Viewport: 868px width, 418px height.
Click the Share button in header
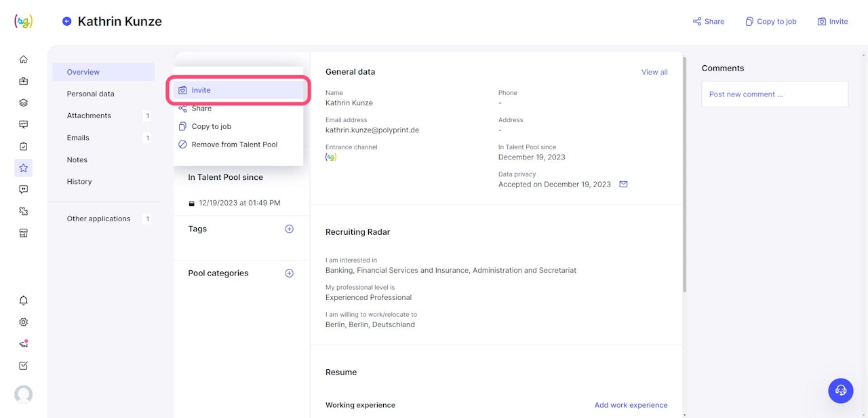pyautogui.click(x=708, y=22)
